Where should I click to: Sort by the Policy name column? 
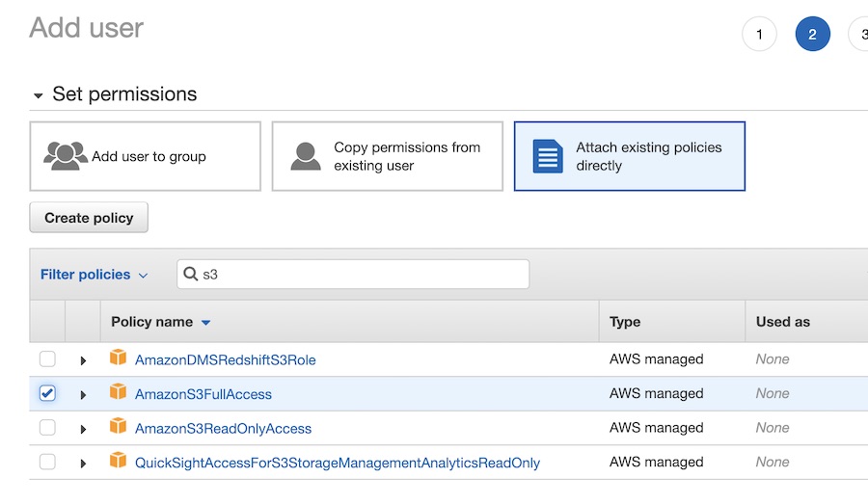160,322
